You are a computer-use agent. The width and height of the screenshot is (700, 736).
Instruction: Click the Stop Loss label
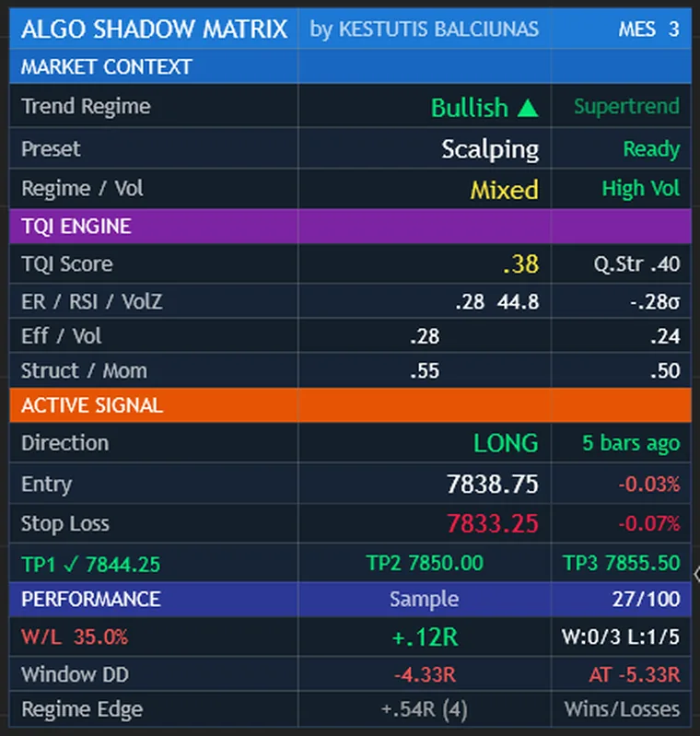64,524
